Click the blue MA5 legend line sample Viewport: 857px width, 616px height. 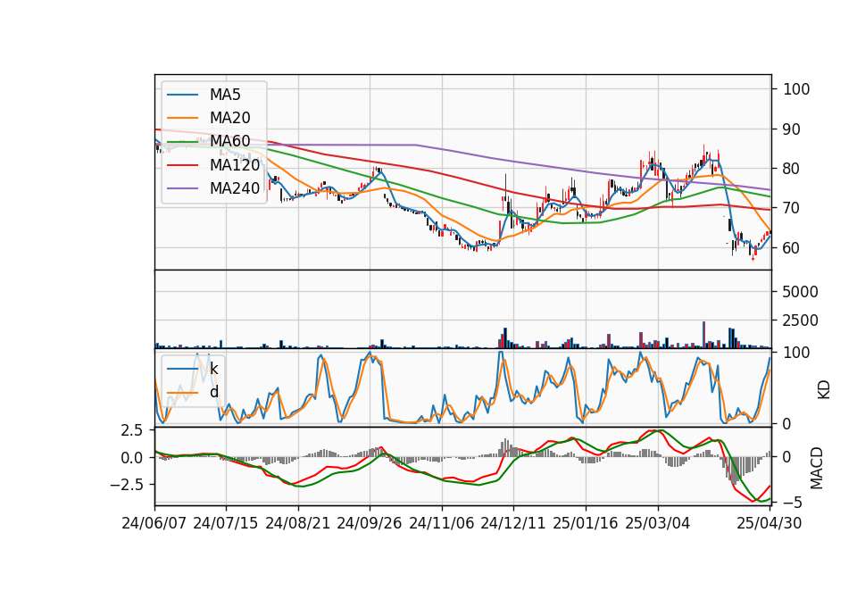pos(182,95)
